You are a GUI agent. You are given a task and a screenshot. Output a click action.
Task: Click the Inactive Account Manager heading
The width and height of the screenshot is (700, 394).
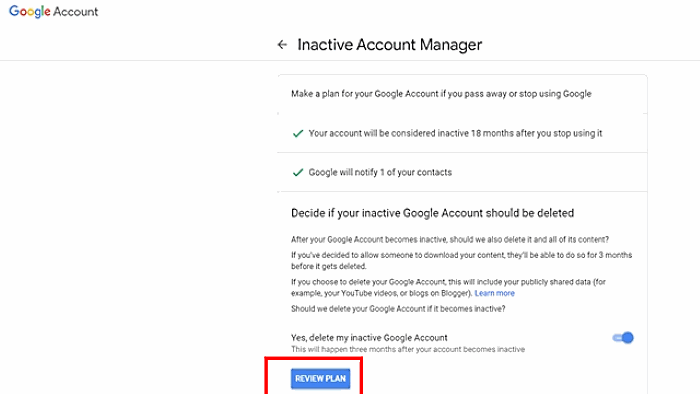390,45
